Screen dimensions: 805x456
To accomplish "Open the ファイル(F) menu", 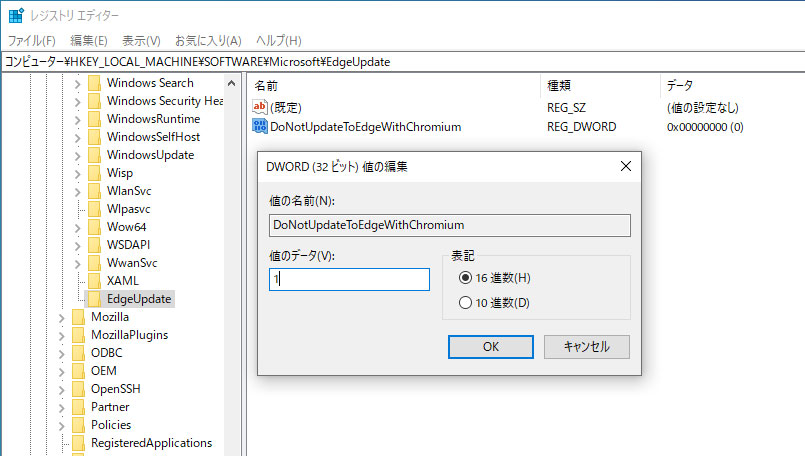I will tap(31, 41).
